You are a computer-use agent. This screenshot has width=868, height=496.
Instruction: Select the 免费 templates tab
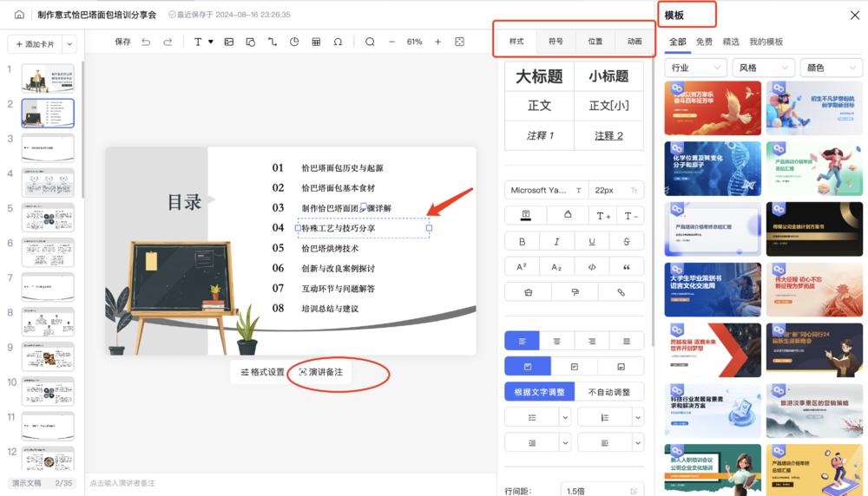click(704, 42)
